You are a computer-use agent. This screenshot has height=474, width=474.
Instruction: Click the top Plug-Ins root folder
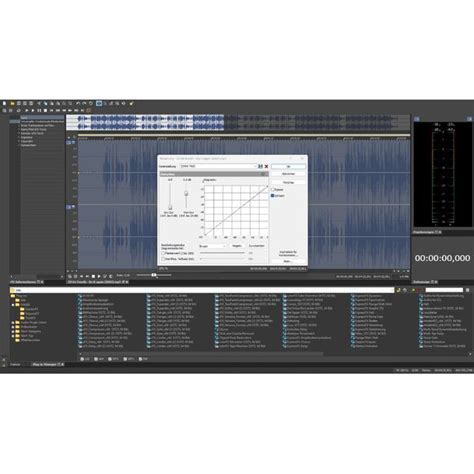(13, 296)
